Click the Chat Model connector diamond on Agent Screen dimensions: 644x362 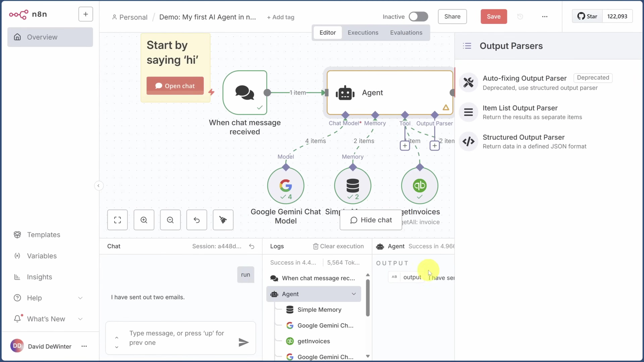click(x=345, y=115)
